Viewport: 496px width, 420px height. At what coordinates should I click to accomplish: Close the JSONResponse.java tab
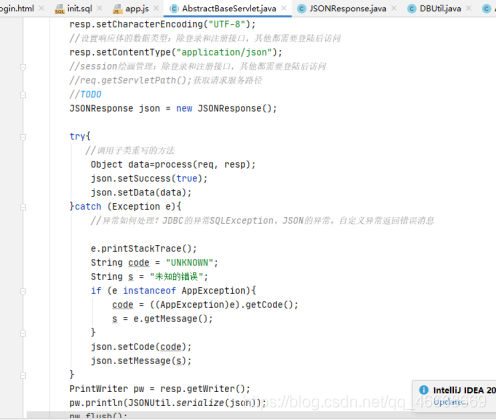coord(394,8)
